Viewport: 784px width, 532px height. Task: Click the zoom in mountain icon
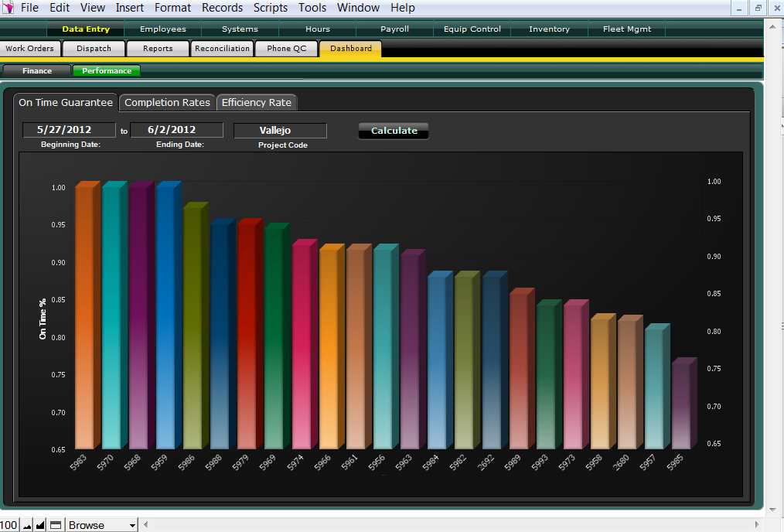pyautogui.click(x=41, y=525)
